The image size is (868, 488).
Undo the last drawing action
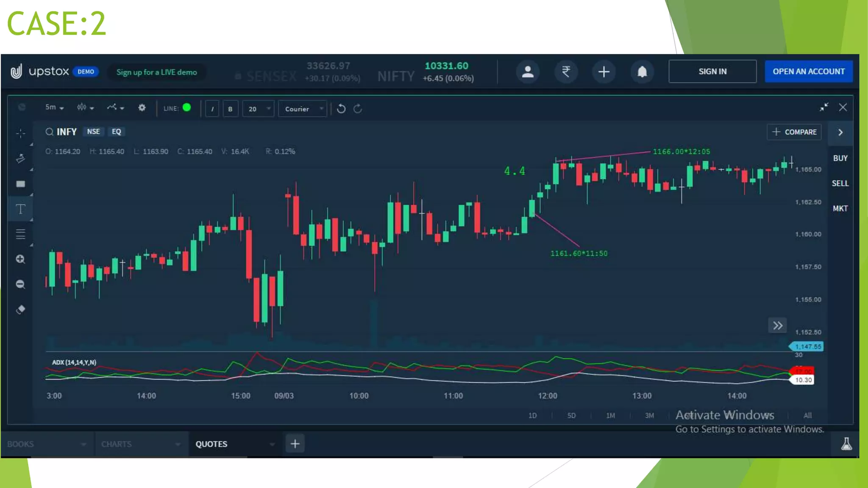341,109
